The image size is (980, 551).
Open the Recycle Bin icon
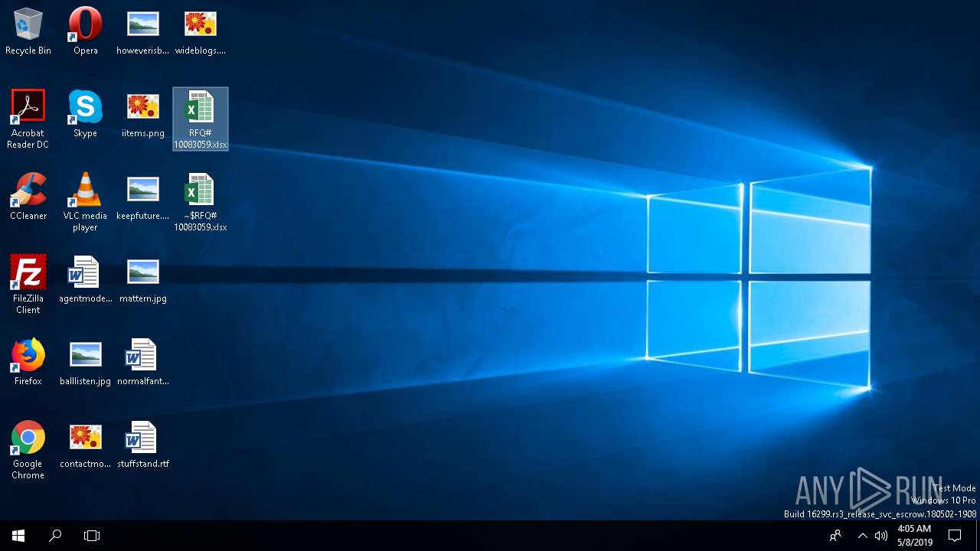coord(28,31)
